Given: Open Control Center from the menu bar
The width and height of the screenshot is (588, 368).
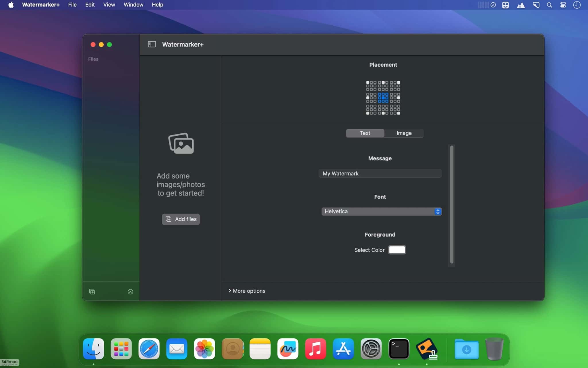Looking at the screenshot, I should tap(563, 5).
